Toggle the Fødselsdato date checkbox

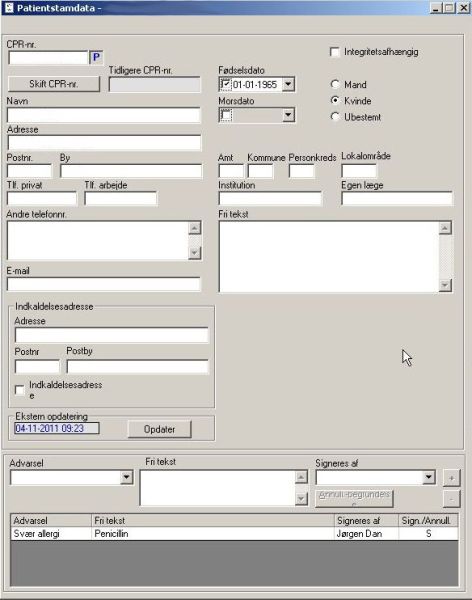(226, 84)
